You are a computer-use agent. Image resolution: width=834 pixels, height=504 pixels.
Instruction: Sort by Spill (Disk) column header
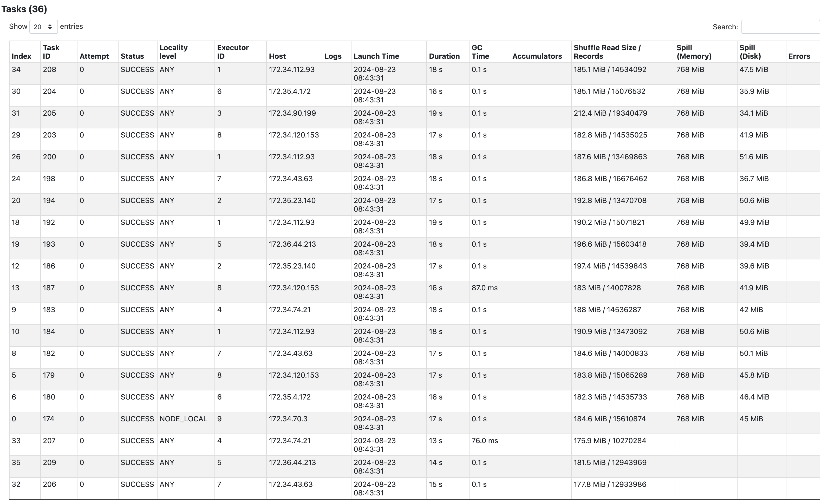coord(750,52)
